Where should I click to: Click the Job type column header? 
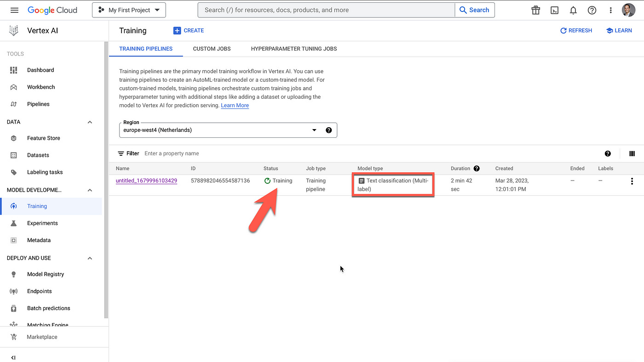(x=316, y=168)
